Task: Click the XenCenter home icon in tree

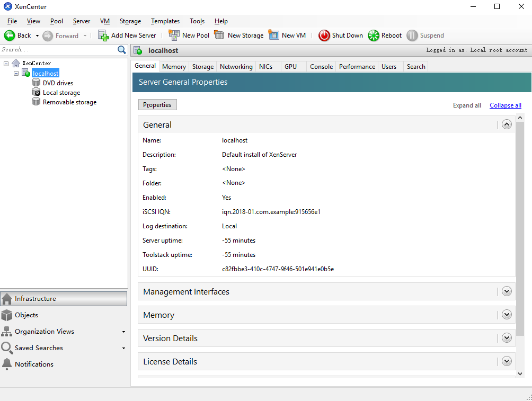Action: (x=16, y=63)
